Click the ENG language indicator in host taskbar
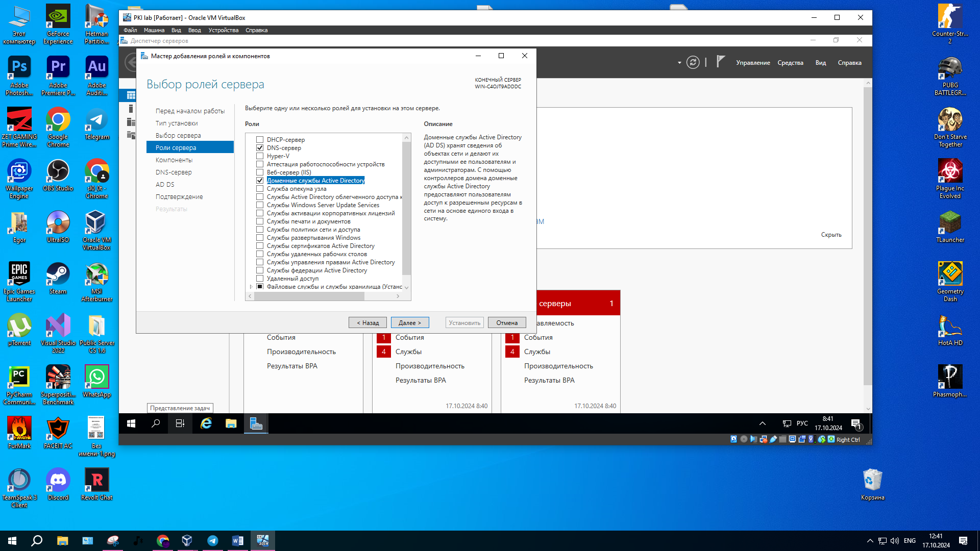This screenshot has width=980, height=551. click(x=910, y=541)
